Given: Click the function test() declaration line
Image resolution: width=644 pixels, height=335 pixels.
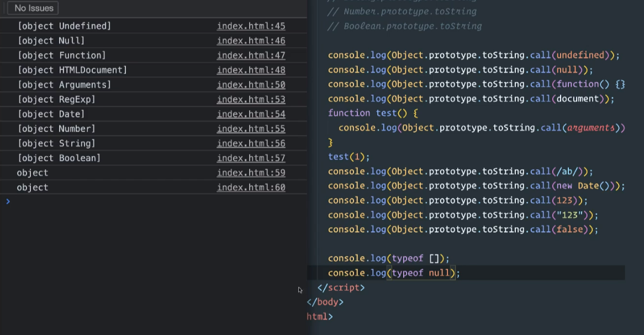Looking at the screenshot, I should [x=373, y=113].
